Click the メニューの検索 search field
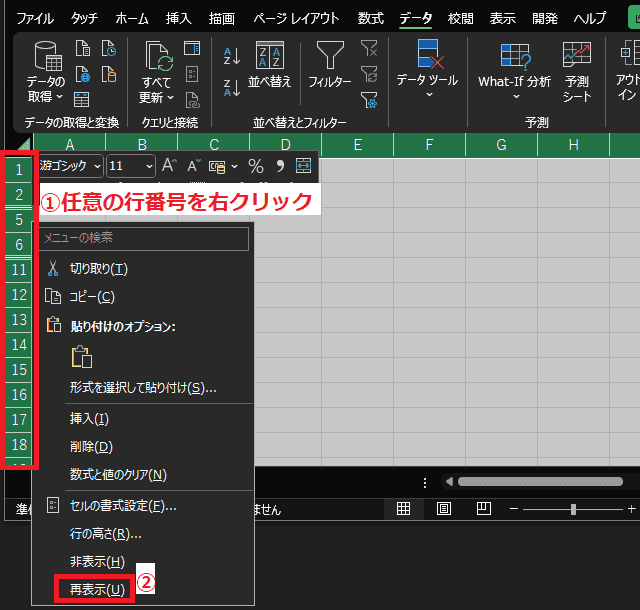The width and height of the screenshot is (640, 610). tap(143, 238)
